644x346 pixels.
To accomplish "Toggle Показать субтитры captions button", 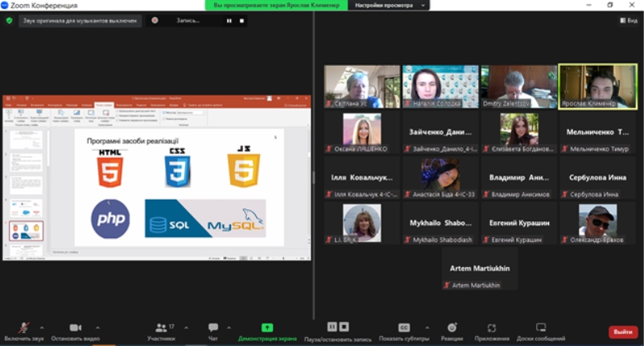I will (x=404, y=327).
